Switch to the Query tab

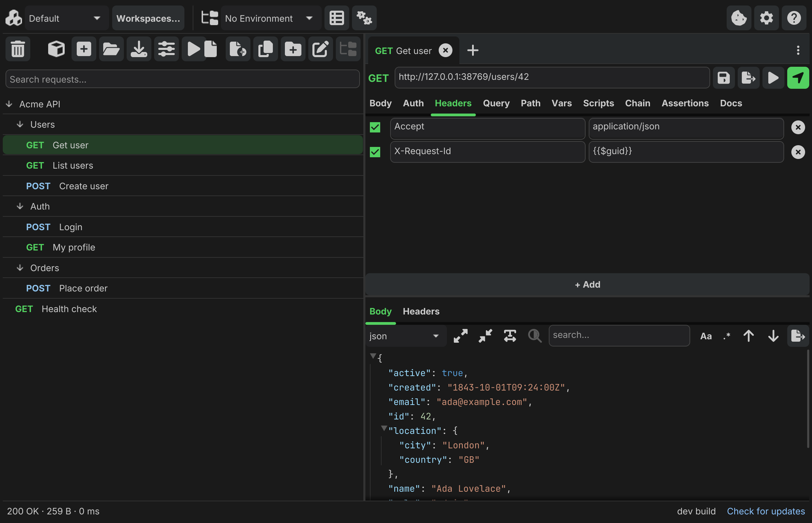click(x=496, y=103)
